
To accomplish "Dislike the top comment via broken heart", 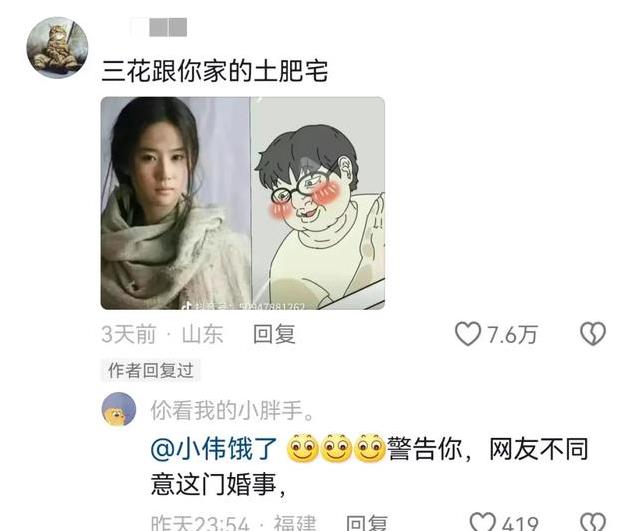I will pyautogui.click(x=593, y=334).
